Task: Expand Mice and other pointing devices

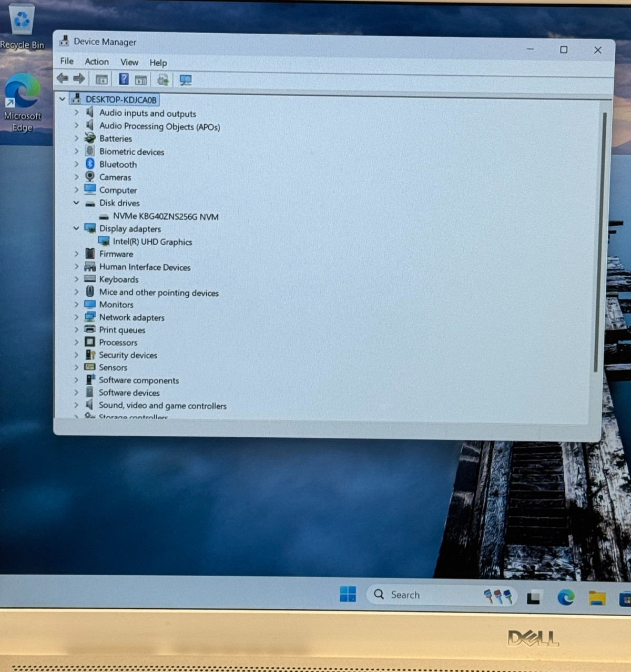Action: 76,292
